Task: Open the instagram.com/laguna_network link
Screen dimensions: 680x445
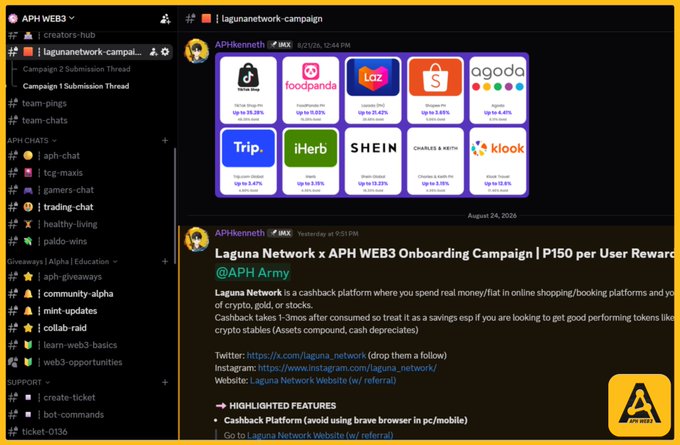Action: (347, 368)
